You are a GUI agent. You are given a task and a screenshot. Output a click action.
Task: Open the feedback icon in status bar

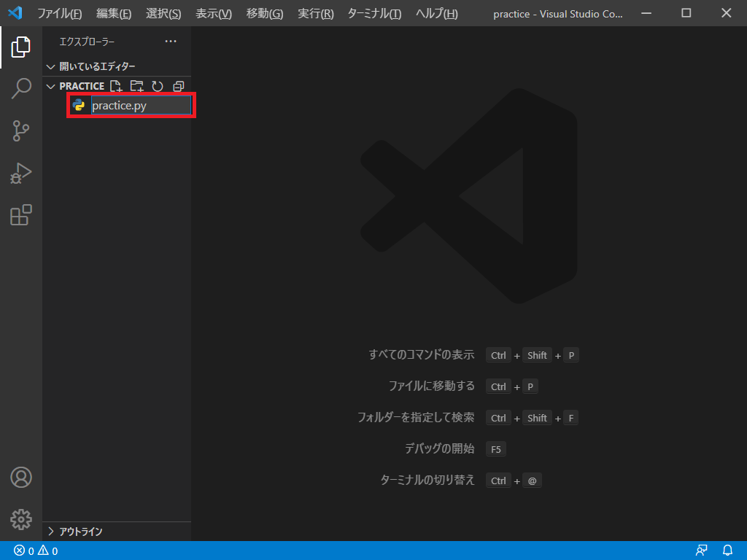tap(701, 551)
